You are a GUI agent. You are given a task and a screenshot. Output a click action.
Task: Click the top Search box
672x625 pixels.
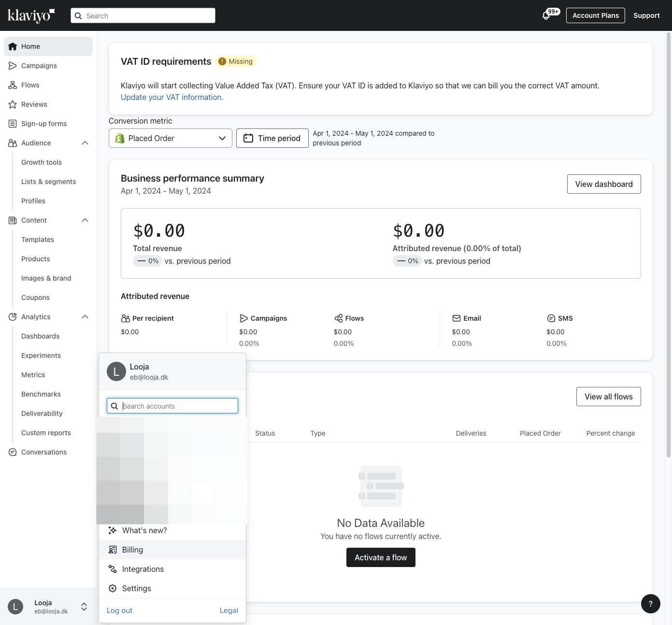coord(143,15)
